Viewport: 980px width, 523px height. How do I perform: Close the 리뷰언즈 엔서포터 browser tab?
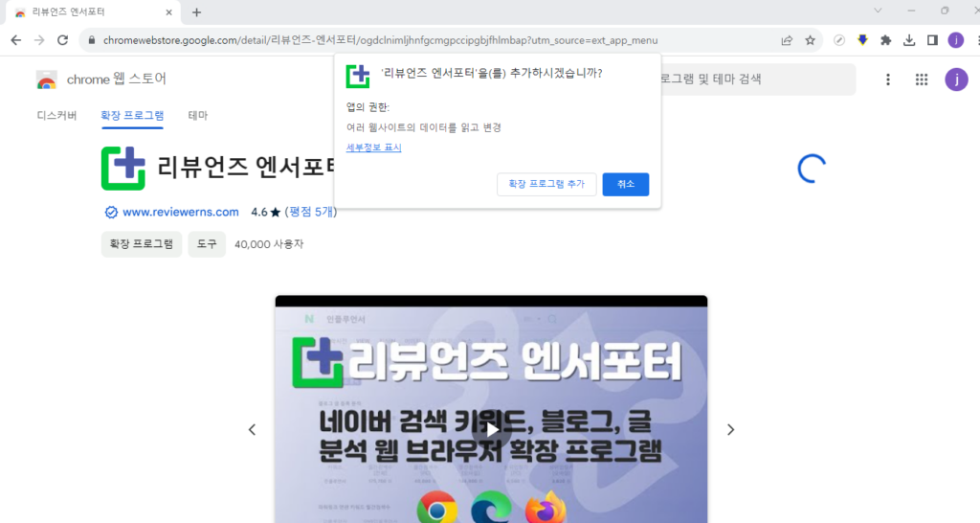(168, 11)
